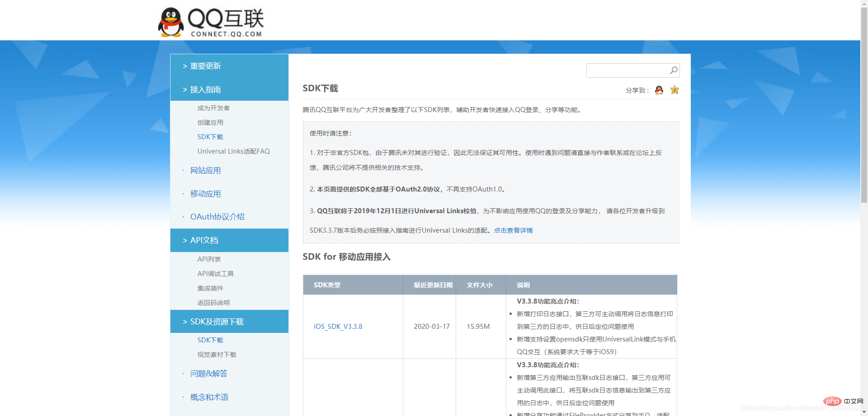Image resolution: width=868 pixels, height=416 pixels.
Task: Share to Qzone using star icon
Action: click(x=674, y=90)
